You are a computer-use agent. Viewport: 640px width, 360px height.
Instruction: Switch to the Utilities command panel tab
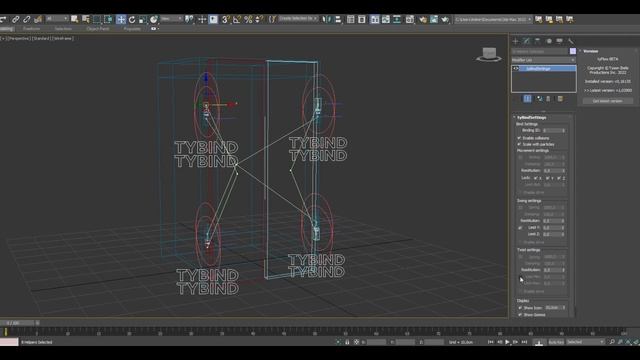(x=571, y=41)
